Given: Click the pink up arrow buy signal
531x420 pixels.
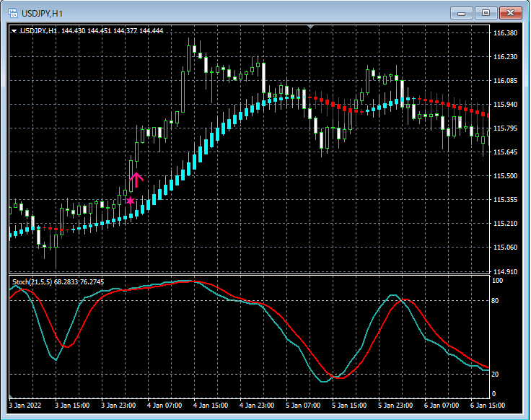Looking at the screenshot, I should tap(136, 180).
